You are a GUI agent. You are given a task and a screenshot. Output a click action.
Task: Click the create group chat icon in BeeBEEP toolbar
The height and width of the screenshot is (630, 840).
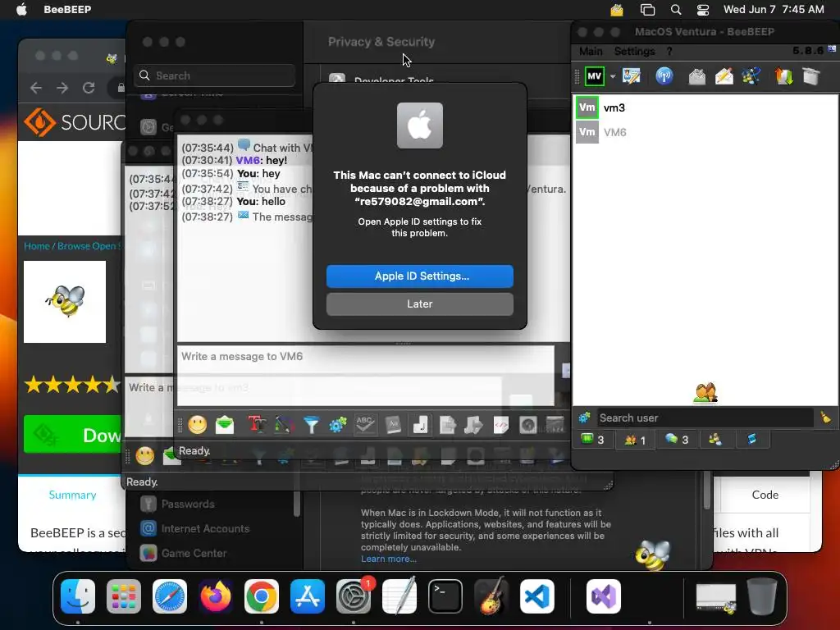click(751, 76)
